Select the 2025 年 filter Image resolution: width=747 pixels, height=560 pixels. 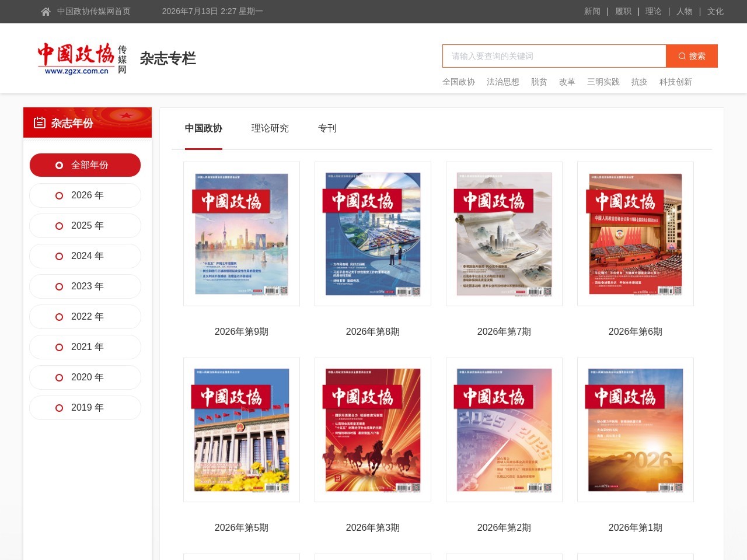pyautogui.click(x=85, y=226)
